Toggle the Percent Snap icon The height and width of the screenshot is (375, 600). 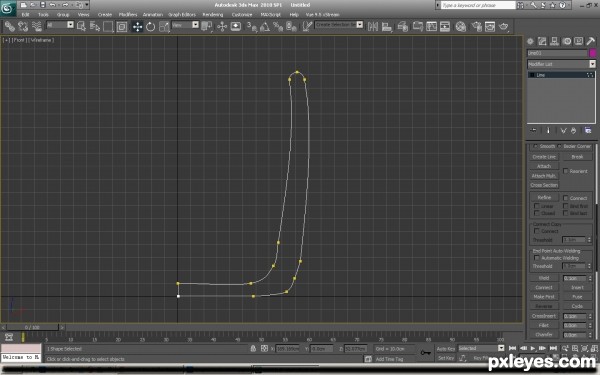pyautogui.click(x=278, y=26)
